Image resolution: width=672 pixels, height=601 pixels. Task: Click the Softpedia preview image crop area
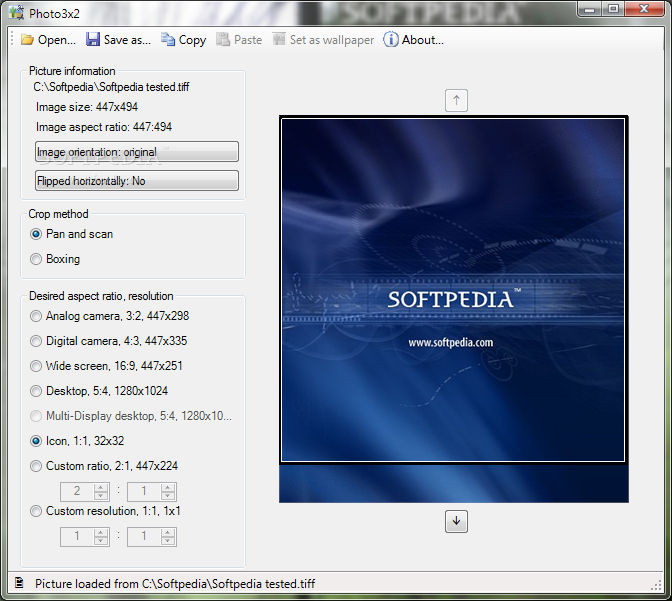point(453,290)
